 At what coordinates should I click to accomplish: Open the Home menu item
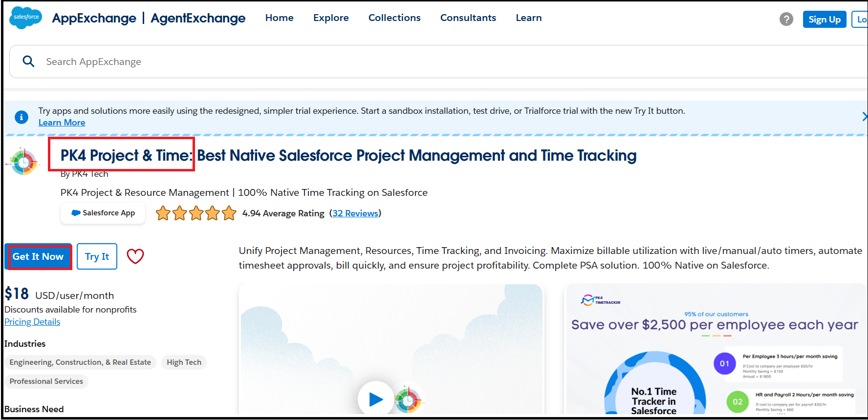click(279, 18)
